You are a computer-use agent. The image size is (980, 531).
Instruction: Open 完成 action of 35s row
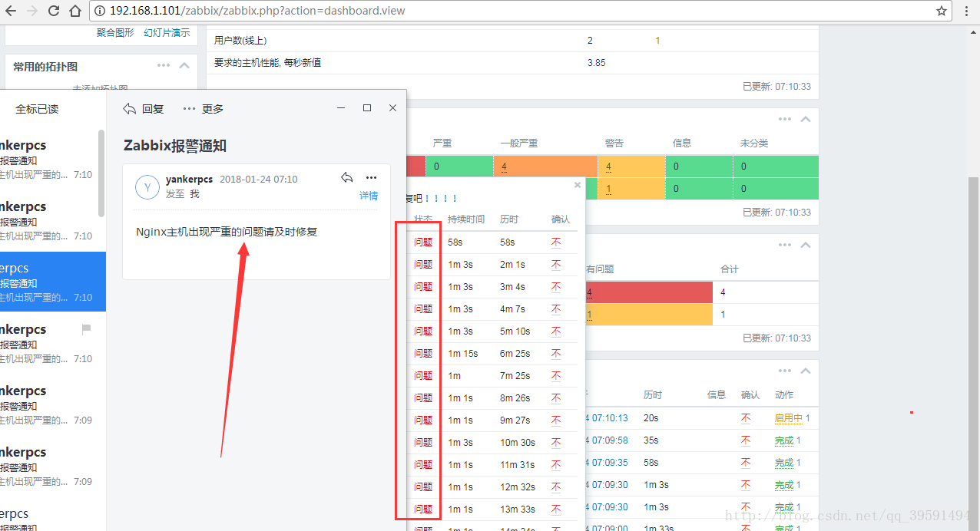coord(784,440)
